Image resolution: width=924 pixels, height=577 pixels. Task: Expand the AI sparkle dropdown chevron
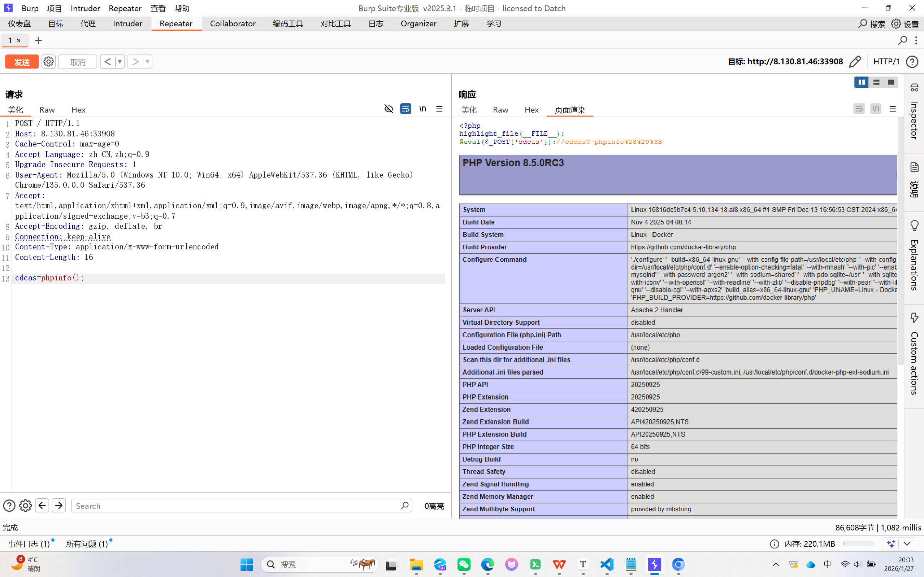point(907,543)
